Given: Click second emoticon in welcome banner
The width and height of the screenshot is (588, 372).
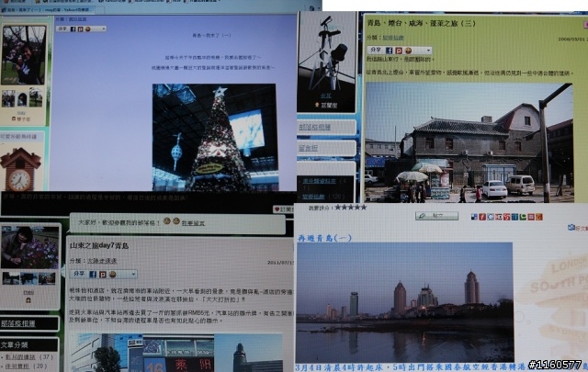Looking at the screenshot, I should point(175,221).
